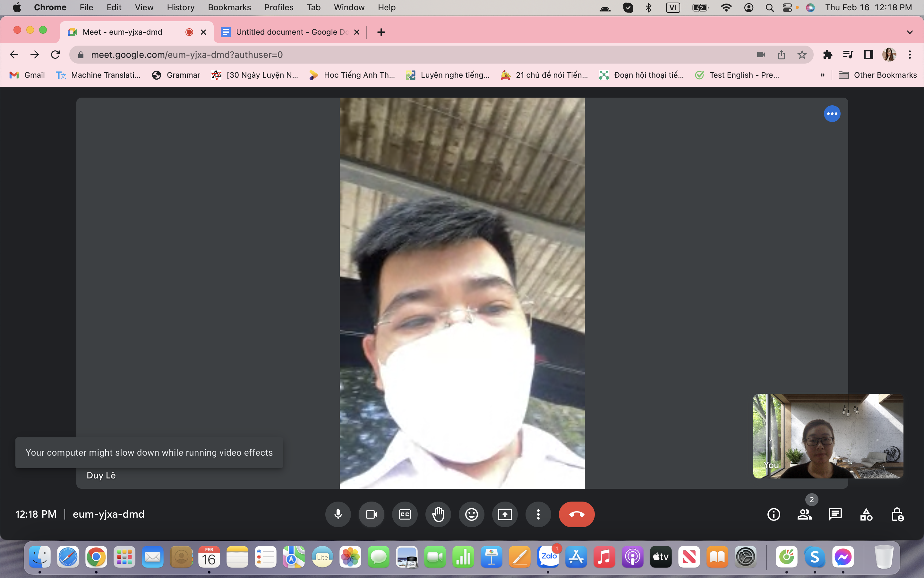924x578 pixels.
Task: Open camera permission indicator in address bar
Action: coord(761,55)
